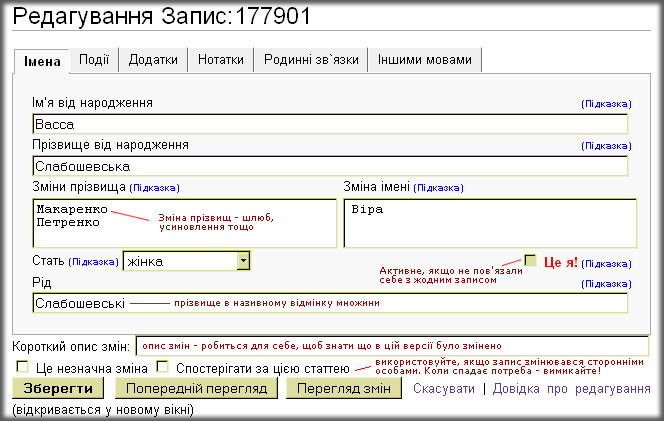Viewport: 664px width, 421px height.
Task: Click the Рід input field
Action: tap(329, 303)
